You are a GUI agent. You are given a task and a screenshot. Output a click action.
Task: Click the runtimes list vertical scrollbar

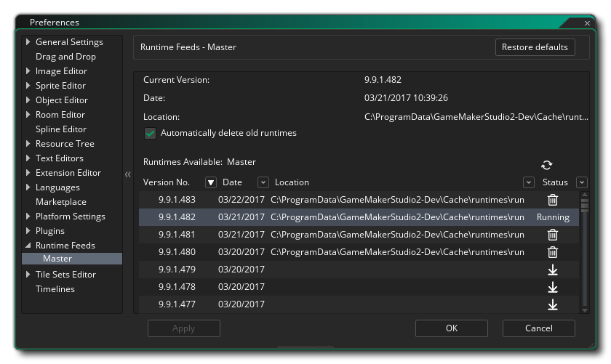[583, 247]
